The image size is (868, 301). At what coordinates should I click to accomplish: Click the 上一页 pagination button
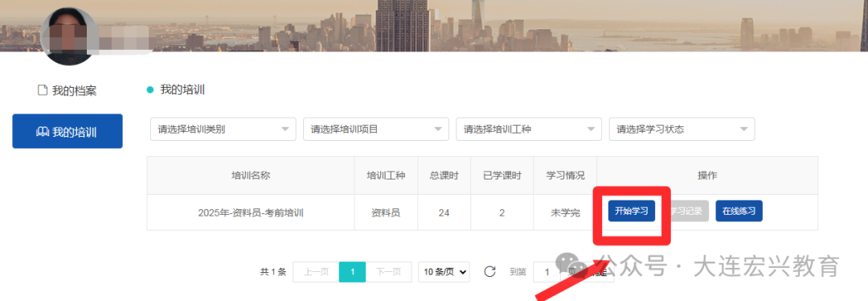pyautogui.click(x=316, y=271)
